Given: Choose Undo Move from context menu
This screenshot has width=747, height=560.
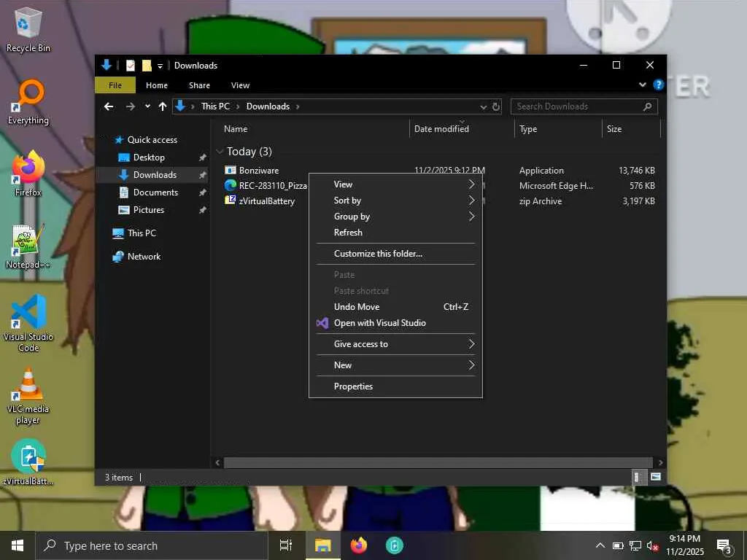Looking at the screenshot, I should point(395,307).
